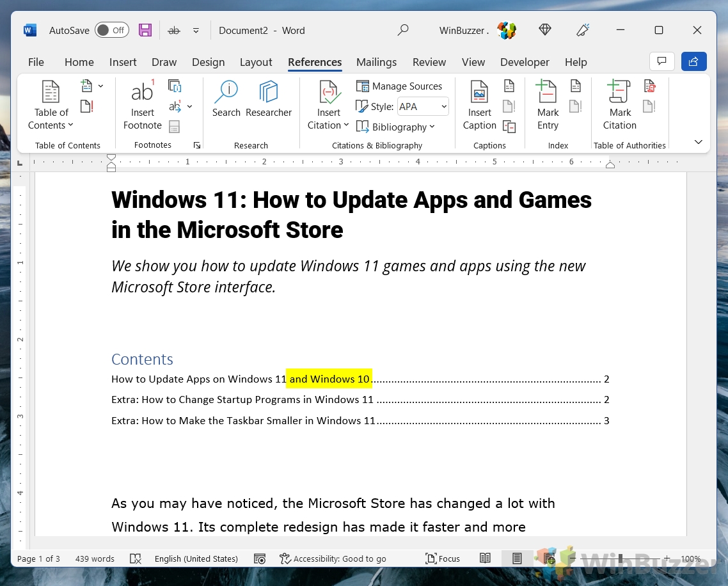Image resolution: width=728 pixels, height=586 pixels.
Task: Click Insert Caption icon
Action: [479, 93]
